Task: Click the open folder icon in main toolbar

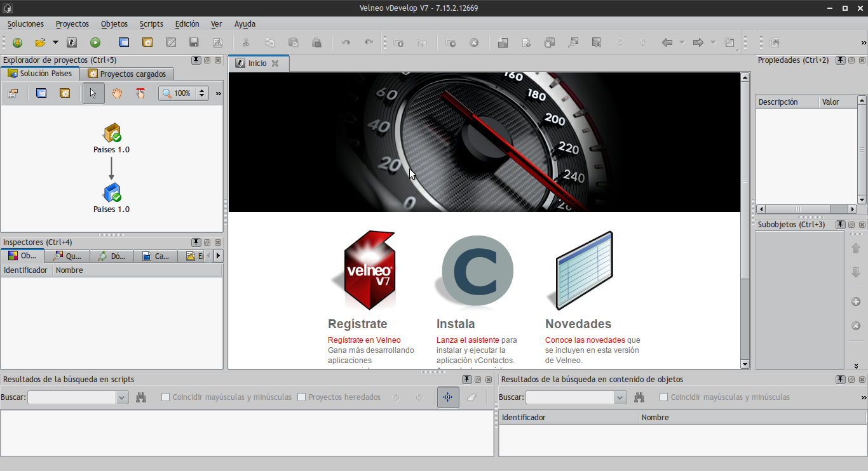Action: click(40, 43)
